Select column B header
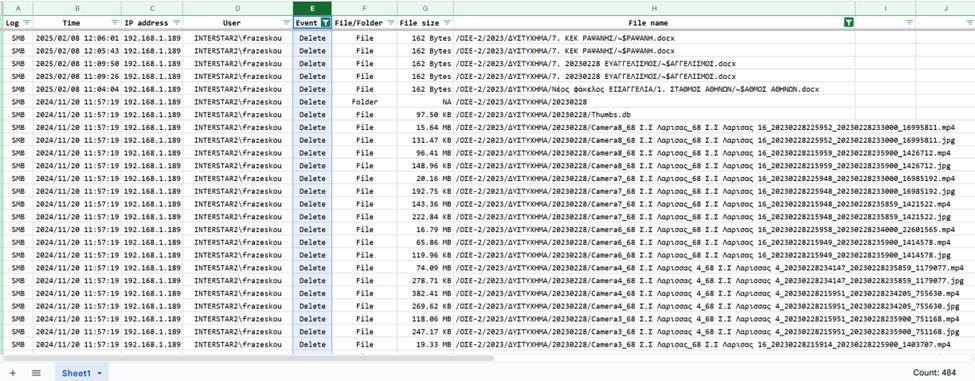975x381 pixels. pyautogui.click(x=77, y=8)
